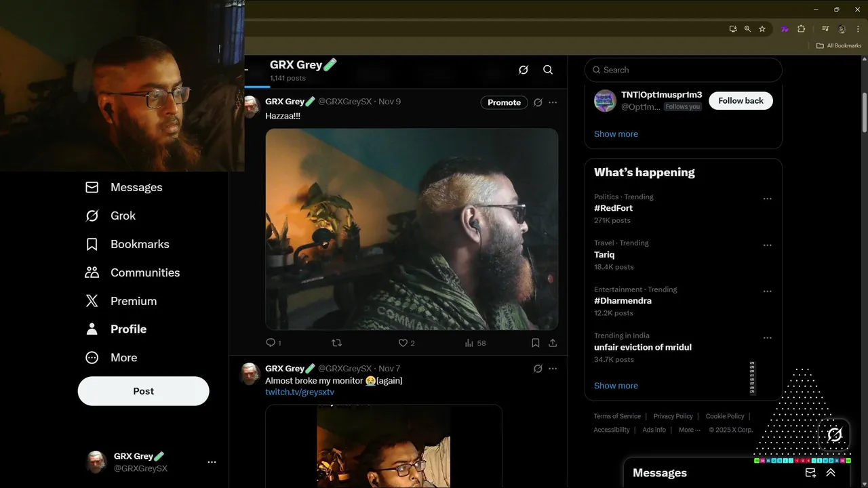868x488 pixels.
Task: Click the GRX Grey avatar at the sidebar bottom
Action: [96, 462]
